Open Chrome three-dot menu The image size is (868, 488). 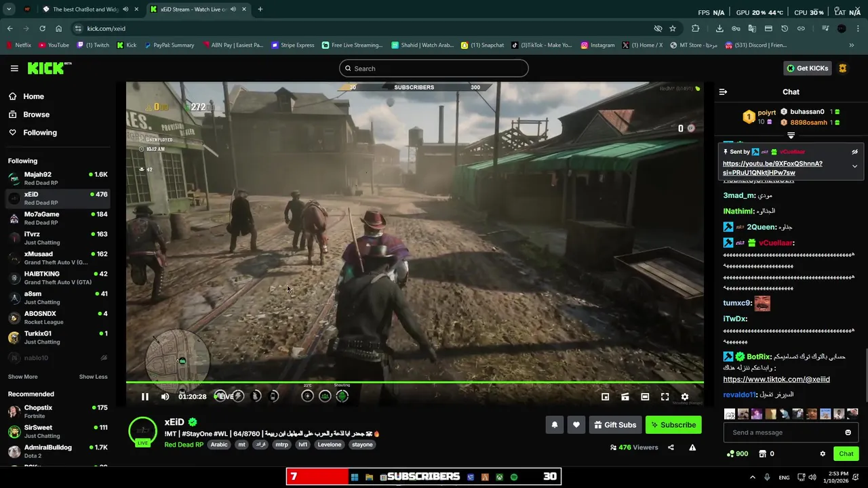[x=859, y=28]
